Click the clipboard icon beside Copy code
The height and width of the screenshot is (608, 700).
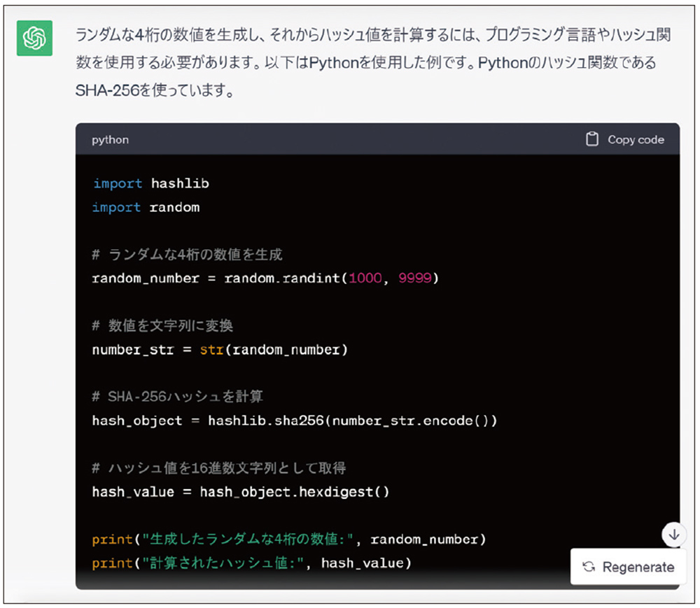(x=591, y=139)
